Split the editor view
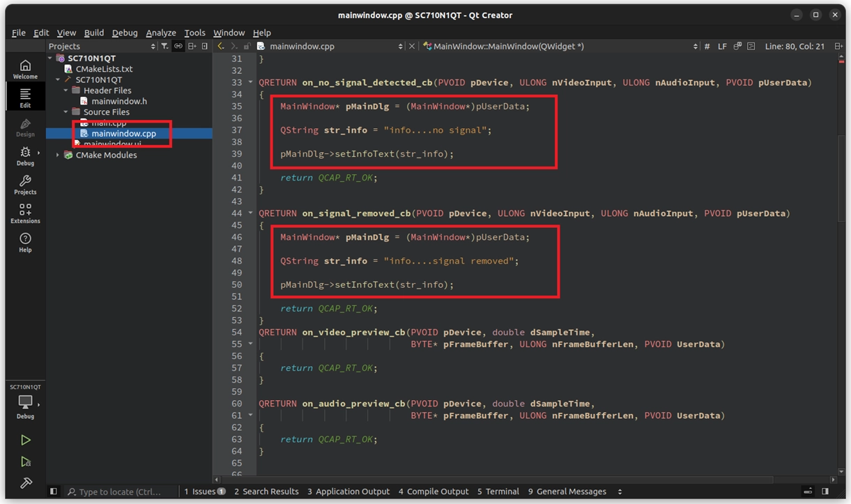The width and height of the screenshot is (851, 504). tap(838, 46)
